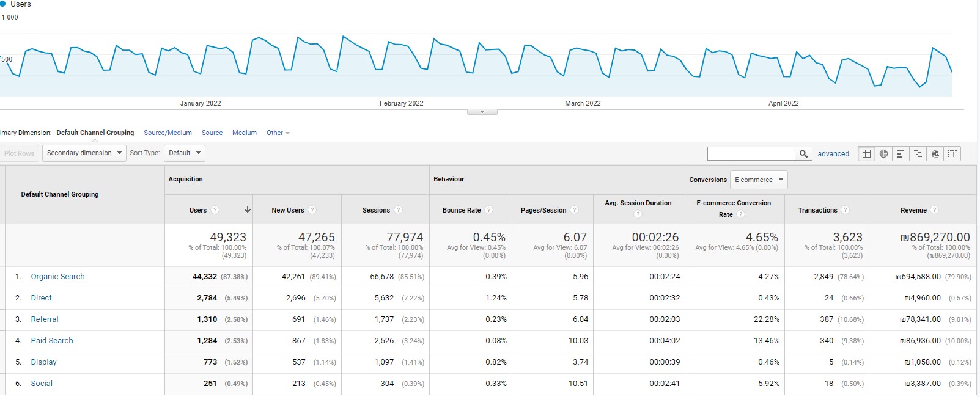Select the comparison view icon
980x397 pixels.
pyautogui.click(x=918, y=154)
